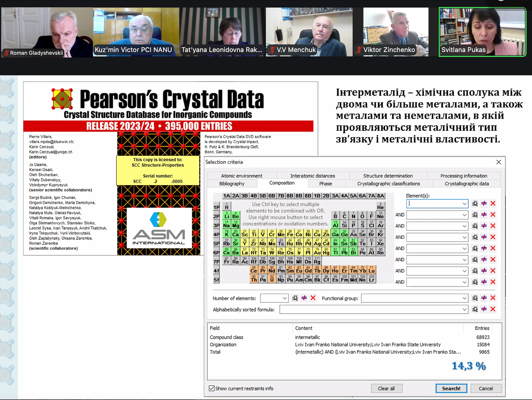Open the second element dropdown after the first AND
This screenshot has height=400, width=532.
coord(464,215)
